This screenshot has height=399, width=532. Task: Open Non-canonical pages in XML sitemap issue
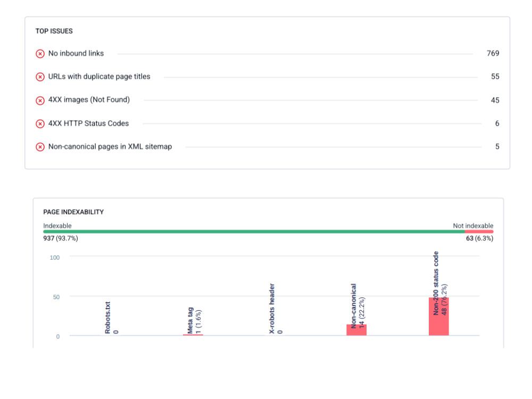[x=110, y=147]
